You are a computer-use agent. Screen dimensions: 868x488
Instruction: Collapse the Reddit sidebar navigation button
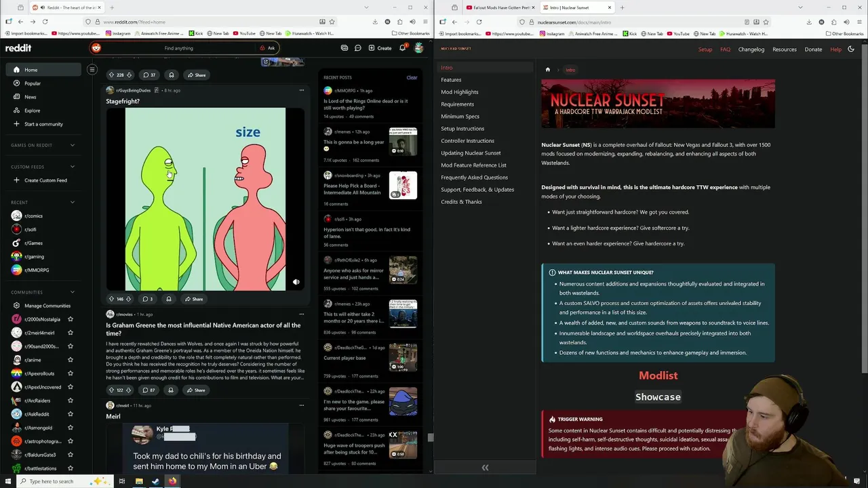(x=92, y=69)
